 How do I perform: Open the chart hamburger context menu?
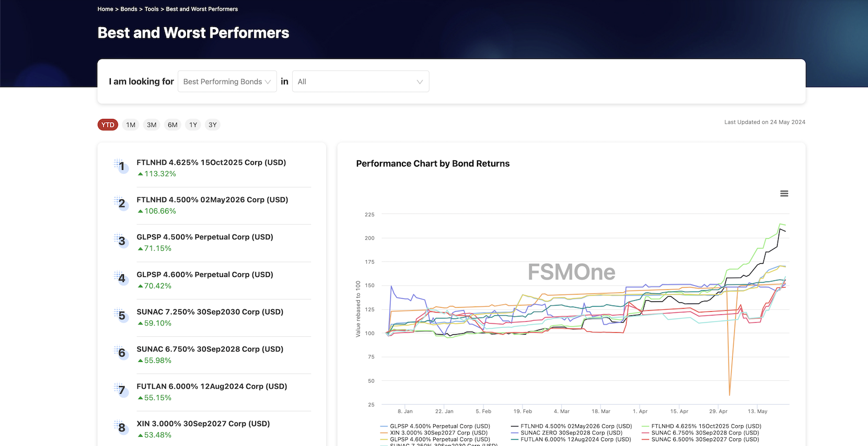tap(784, 193)
